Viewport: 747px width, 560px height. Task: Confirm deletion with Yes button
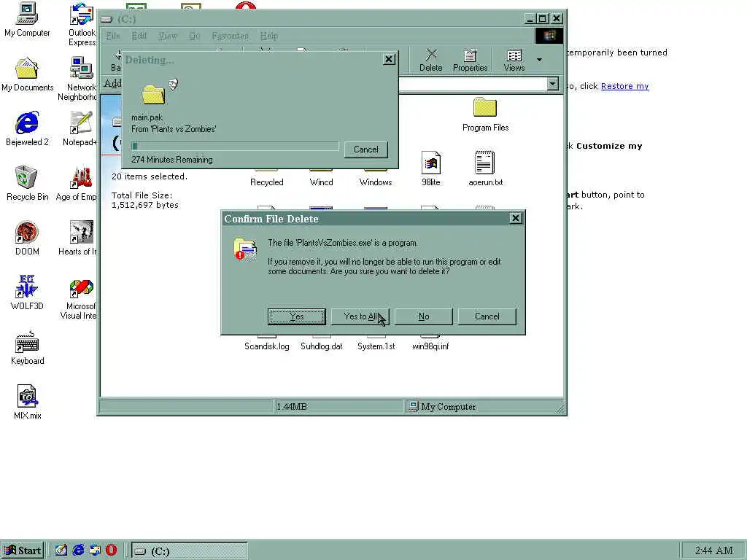[297, 316]
